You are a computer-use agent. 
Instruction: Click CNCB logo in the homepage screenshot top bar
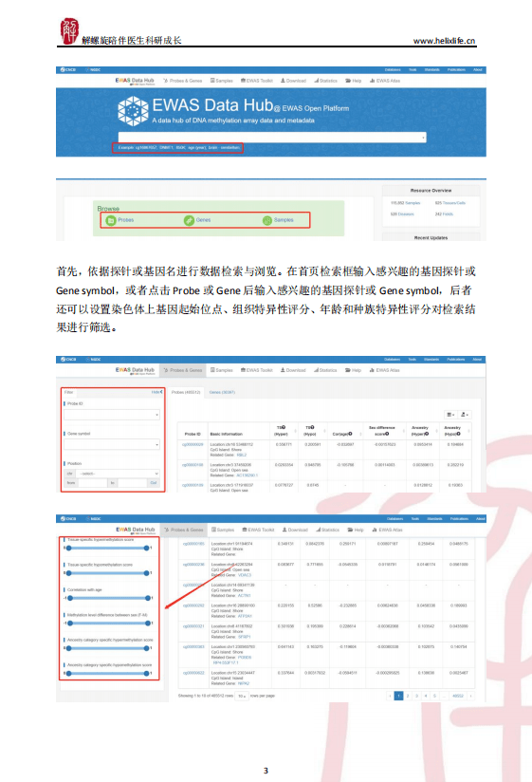pos(68,70)
